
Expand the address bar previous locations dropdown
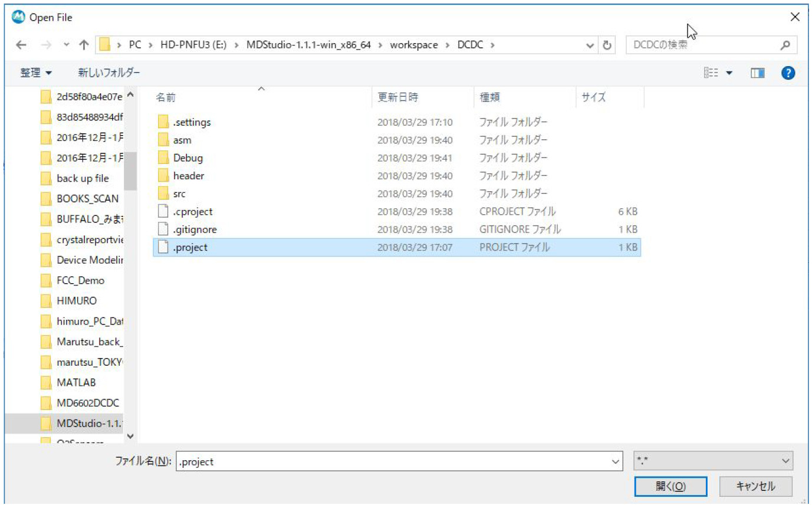[590, 45]
